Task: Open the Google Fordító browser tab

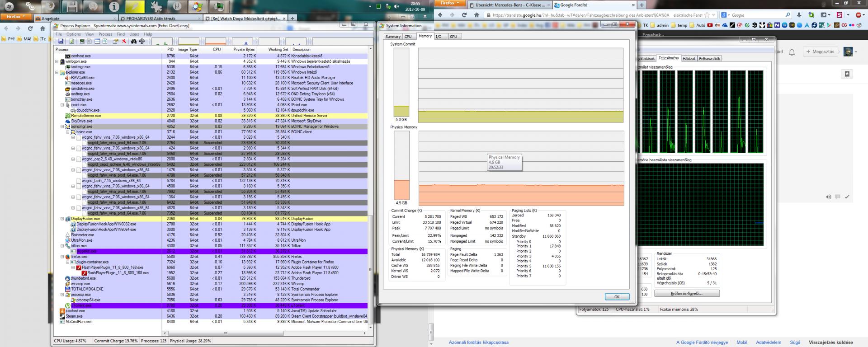Action: [x=593, y=5]
